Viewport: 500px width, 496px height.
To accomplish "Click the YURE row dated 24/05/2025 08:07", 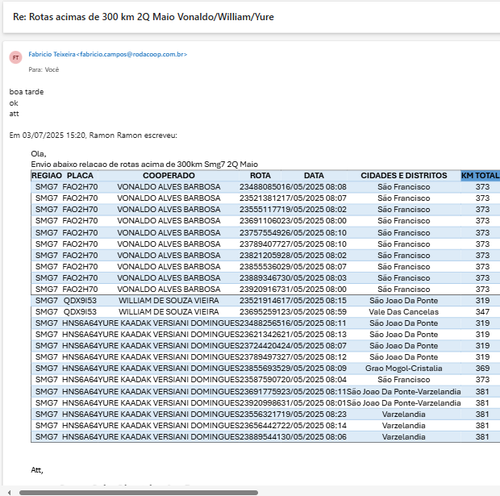I will point(265,346).
